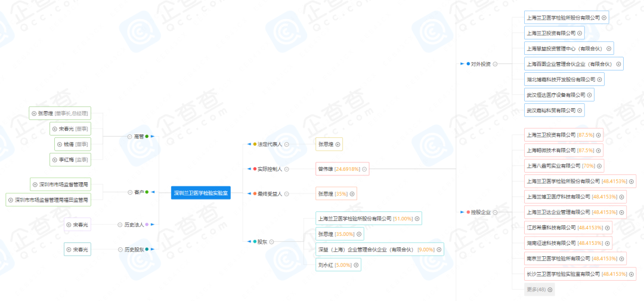644x301 pixels.
Task: Expand plus icon of 湖南征途科技 node
Action: coord(607,243)
